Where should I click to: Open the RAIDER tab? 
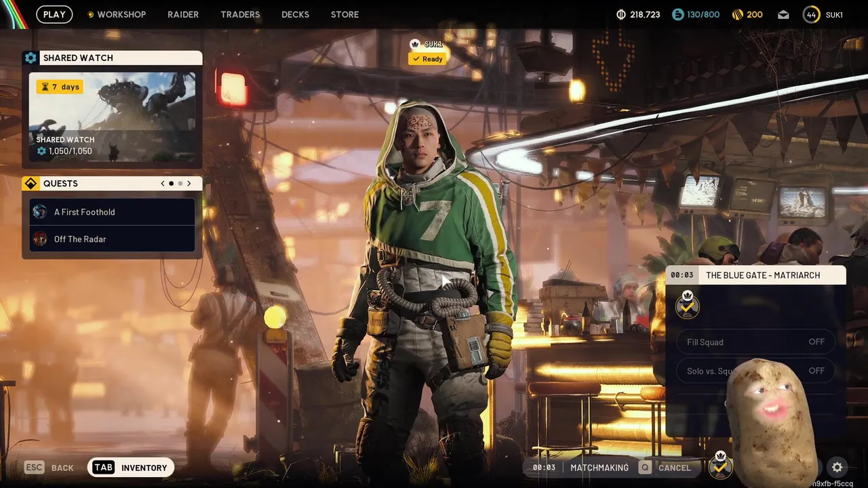(183, 14)
